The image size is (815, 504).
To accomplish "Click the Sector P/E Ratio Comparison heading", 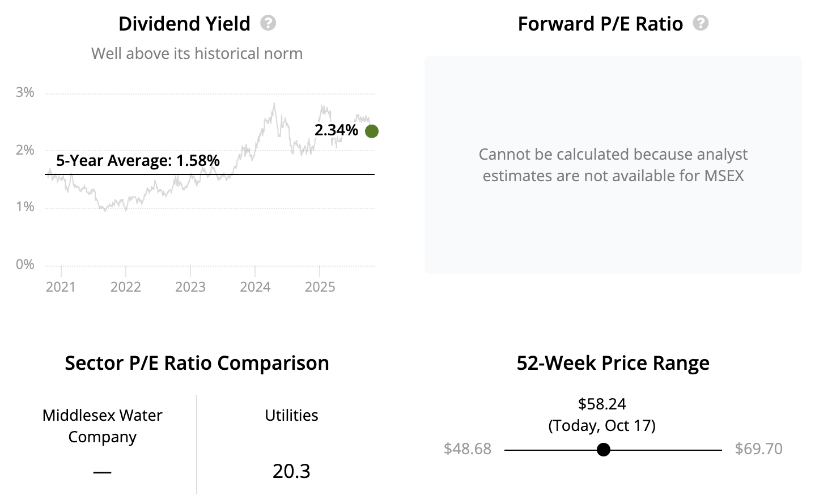I will coord(197,363).
